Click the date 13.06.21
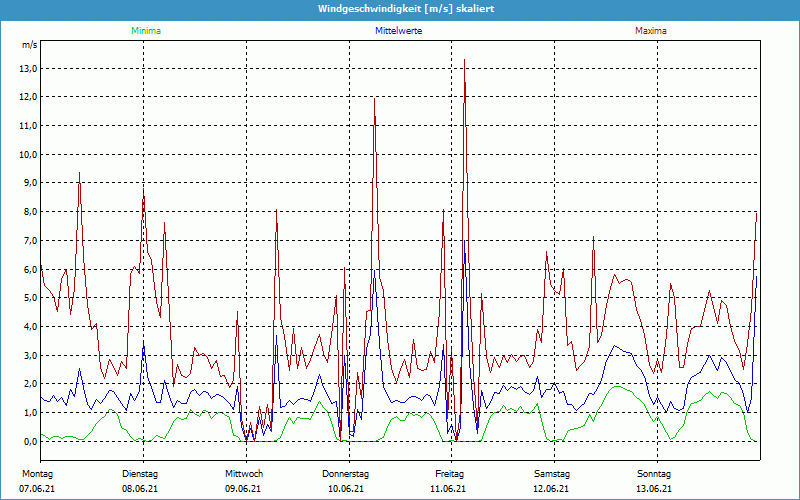800x500 pixels. click(654, 489)
